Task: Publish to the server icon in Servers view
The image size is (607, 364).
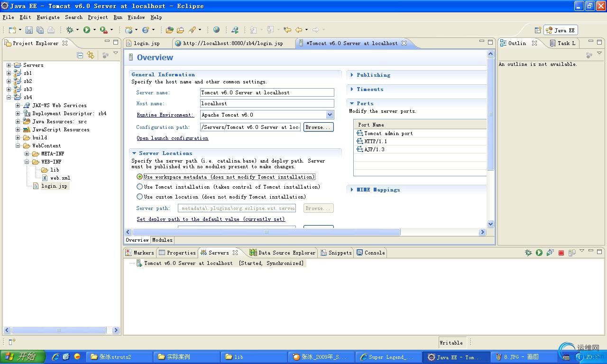Action: coord(572,253)
